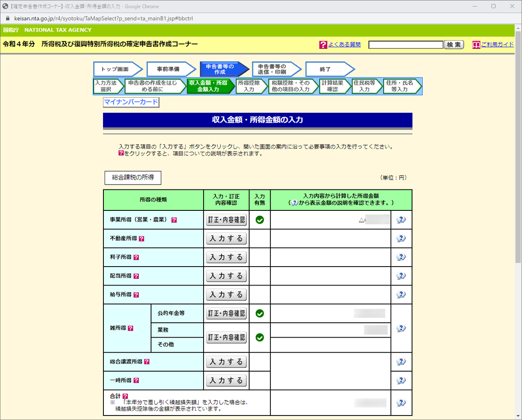Viewport: 522px width, 420px height.
Task: Click 入力する for 利子所得
Action: (x=227, y=257)
